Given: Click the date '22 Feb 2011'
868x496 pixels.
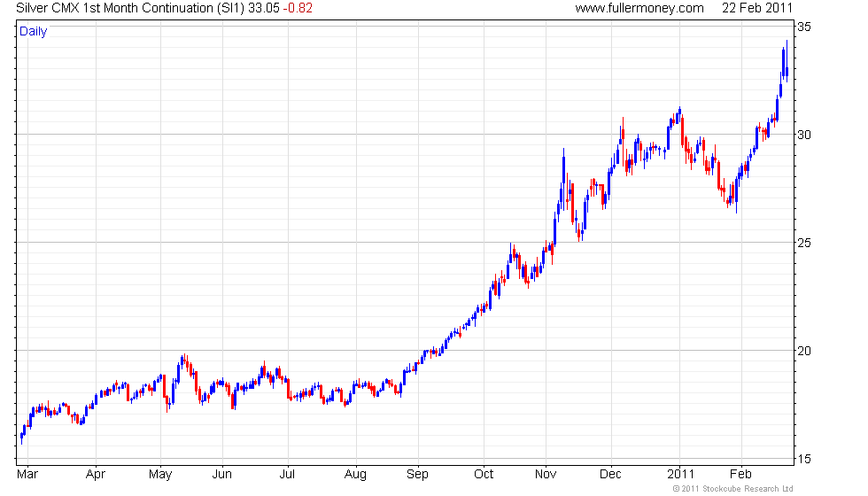Looking at the screenshot, I should tap(757, 8).
